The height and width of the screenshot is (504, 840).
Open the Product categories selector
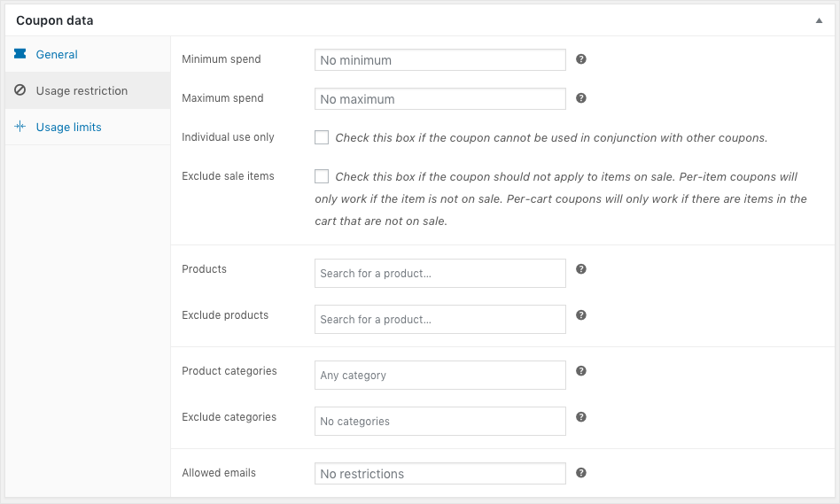pyautogui.click(x=439, y=376)
